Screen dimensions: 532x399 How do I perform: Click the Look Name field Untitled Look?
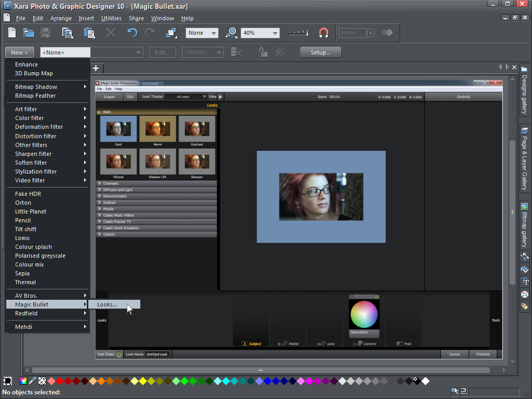pos(157,354)
